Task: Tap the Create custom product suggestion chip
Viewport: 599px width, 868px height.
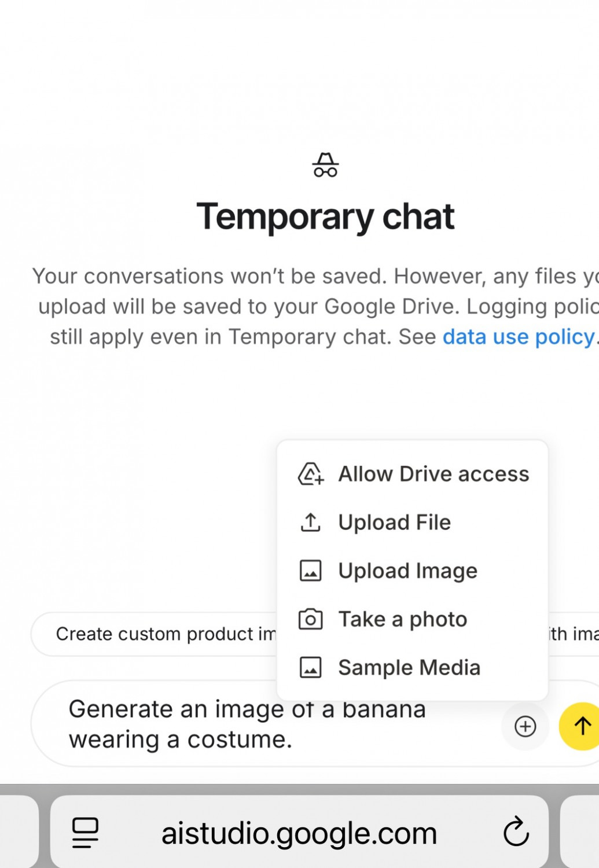Action: pos(162,634)
